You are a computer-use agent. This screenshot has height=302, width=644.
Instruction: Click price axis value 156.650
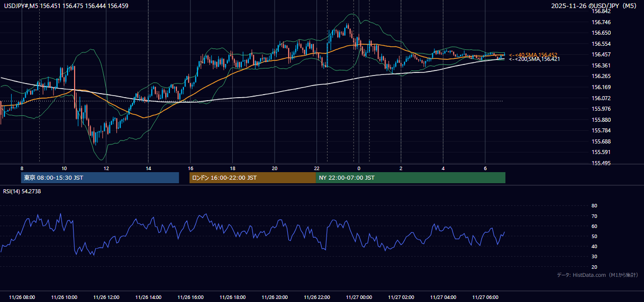coord(601,33)
